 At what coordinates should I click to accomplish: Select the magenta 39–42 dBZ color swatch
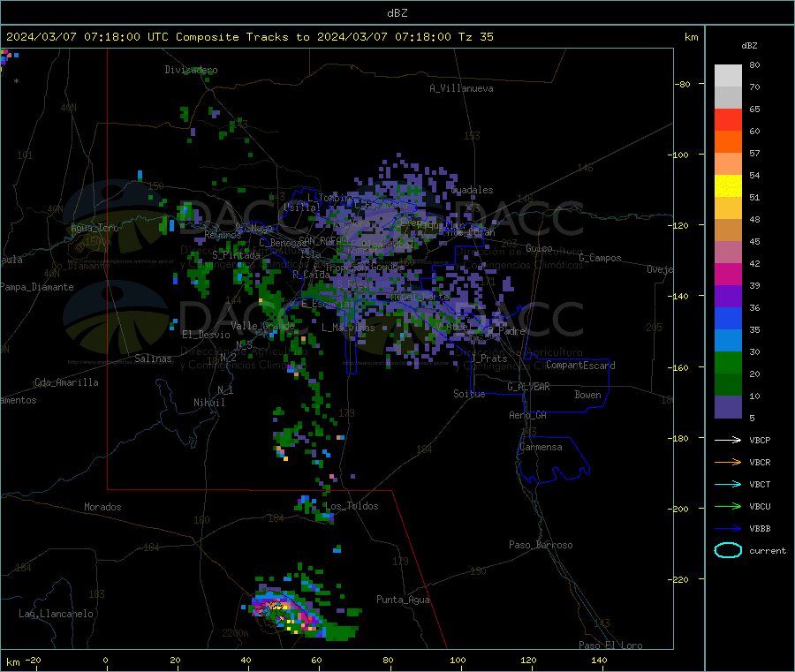coord(728,274)
